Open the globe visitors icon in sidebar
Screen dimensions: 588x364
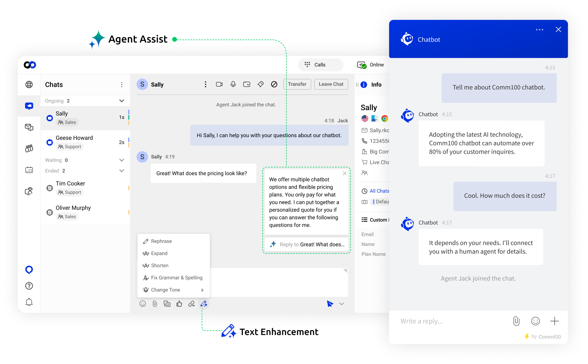click(x=29, y=84)
